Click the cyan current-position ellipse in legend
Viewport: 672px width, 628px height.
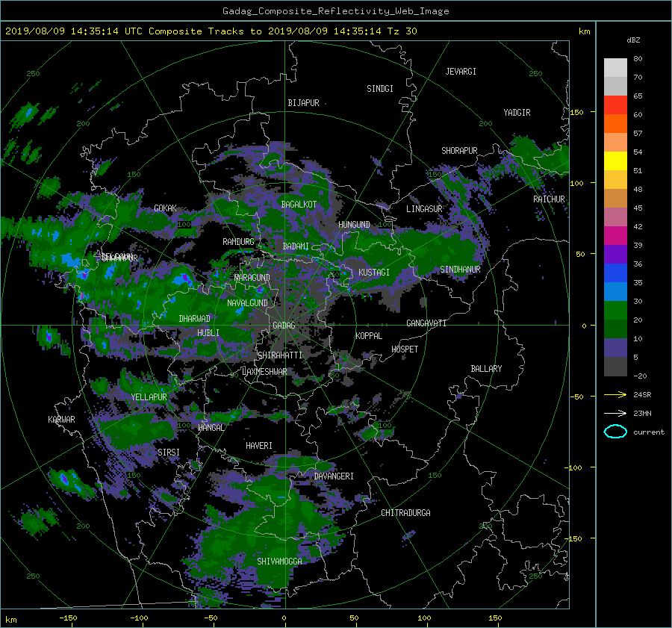click(x=615, y=432)
